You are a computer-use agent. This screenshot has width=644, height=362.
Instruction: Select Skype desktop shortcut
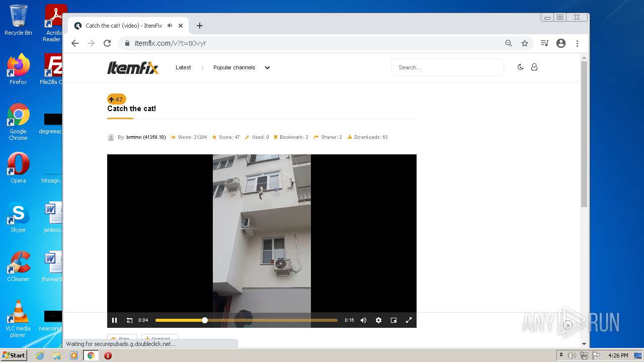[x=18, y=217]
